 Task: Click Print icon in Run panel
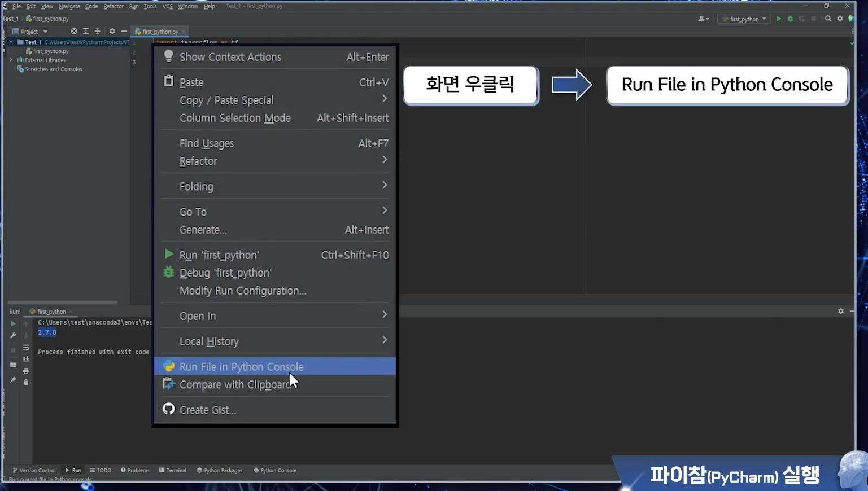(x=26, y=371)
